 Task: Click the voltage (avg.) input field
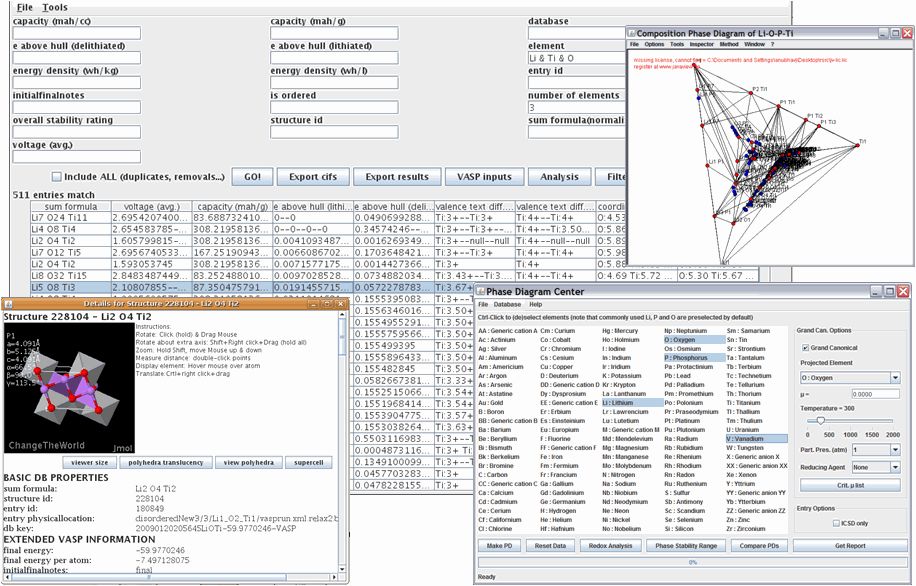77,157
